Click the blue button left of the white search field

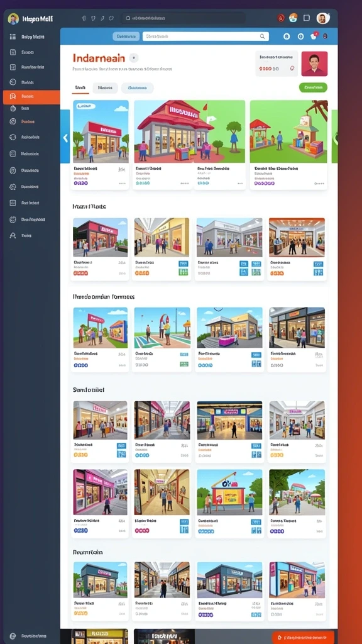point(126,36)
